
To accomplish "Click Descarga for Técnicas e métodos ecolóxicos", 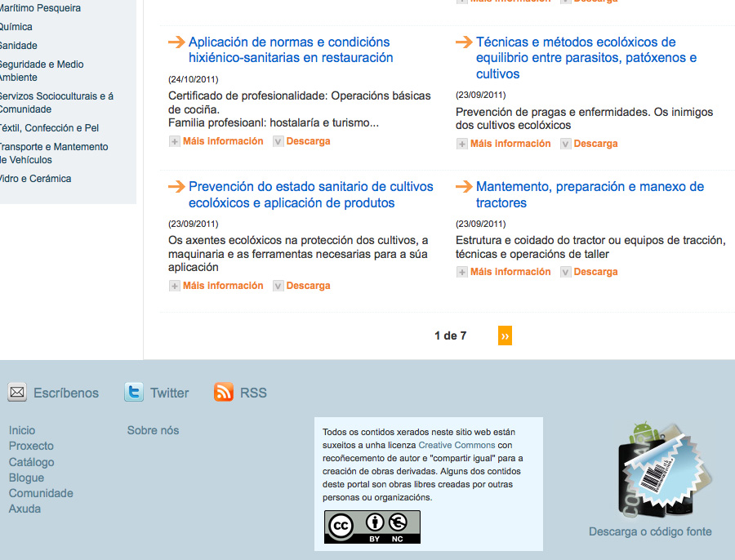I will coord(595,144).
